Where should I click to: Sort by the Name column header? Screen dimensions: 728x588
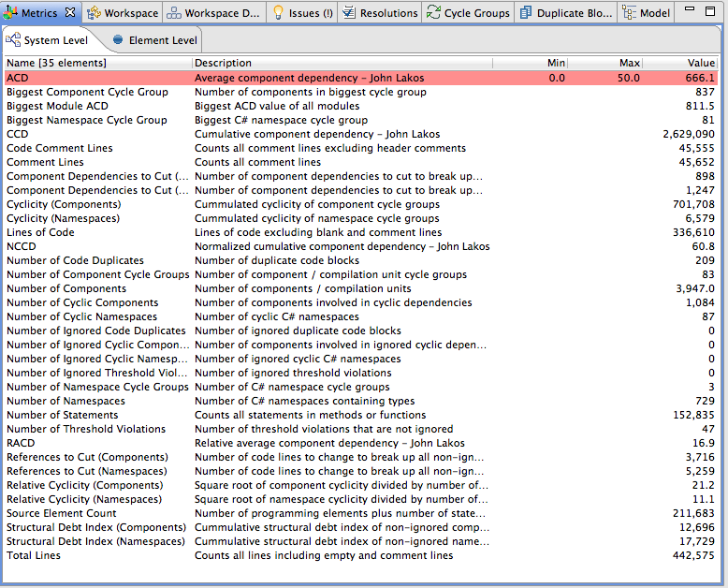(98, 63)
